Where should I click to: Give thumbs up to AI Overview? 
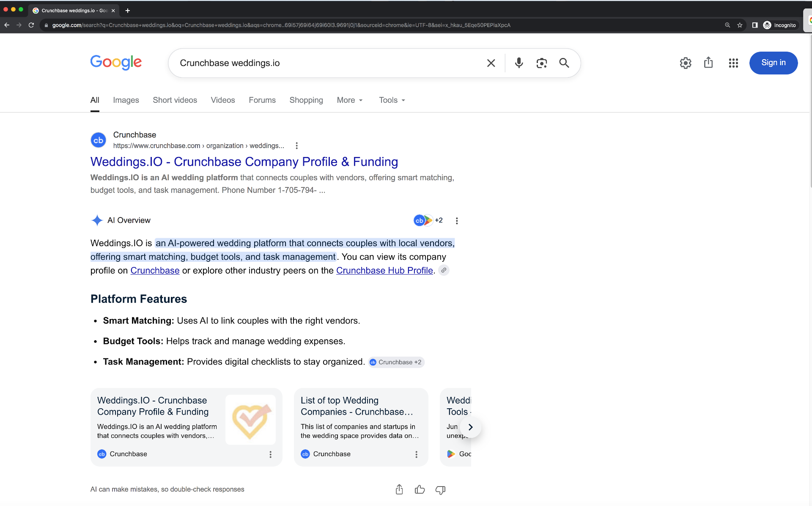pos(420,489)
